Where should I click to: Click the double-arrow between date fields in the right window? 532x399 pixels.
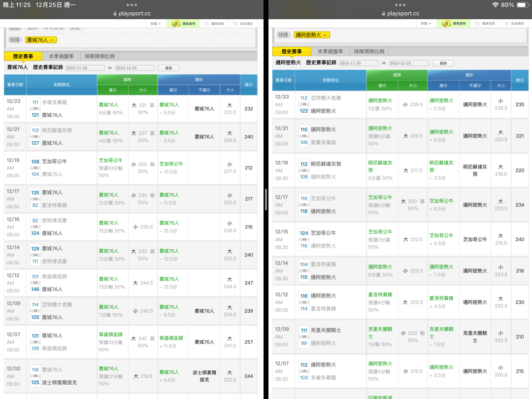384,63
